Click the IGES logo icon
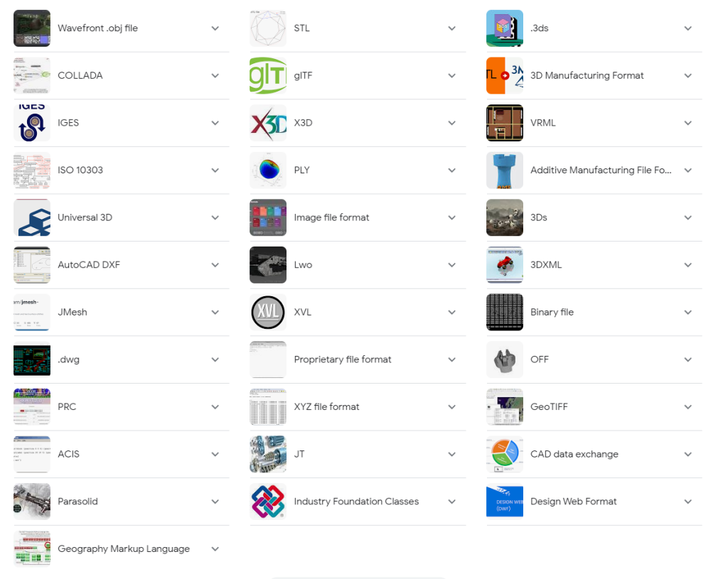 (32, 123)
